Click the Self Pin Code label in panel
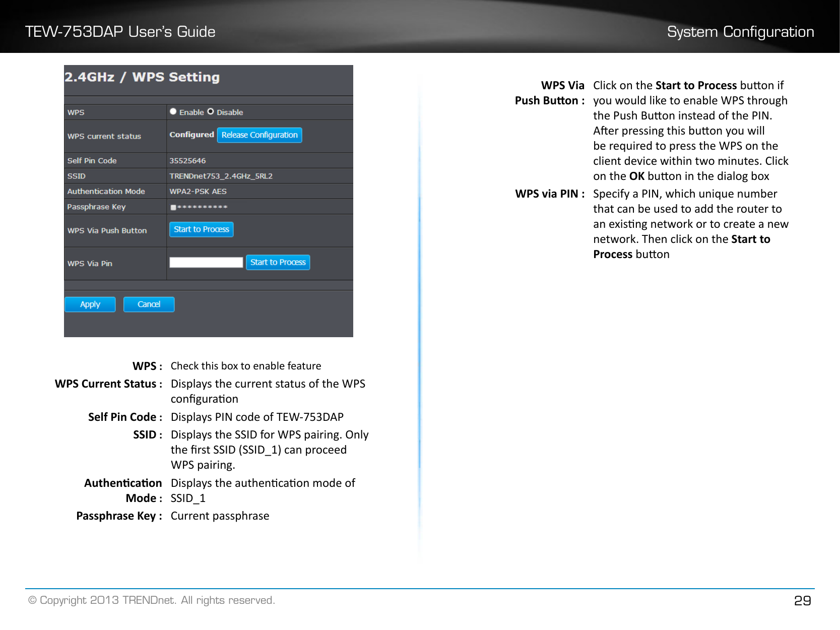This screenshot has height=630, width=840. point(92,161)
